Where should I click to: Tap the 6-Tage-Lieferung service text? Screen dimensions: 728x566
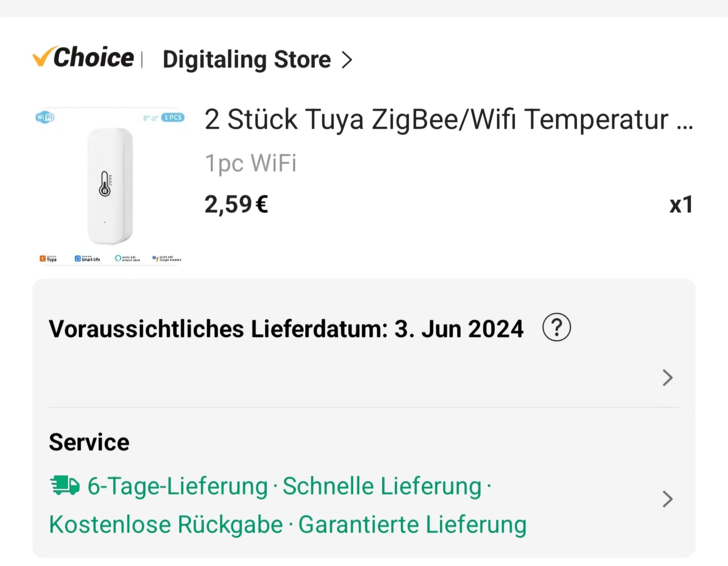[x=177, y=486]
